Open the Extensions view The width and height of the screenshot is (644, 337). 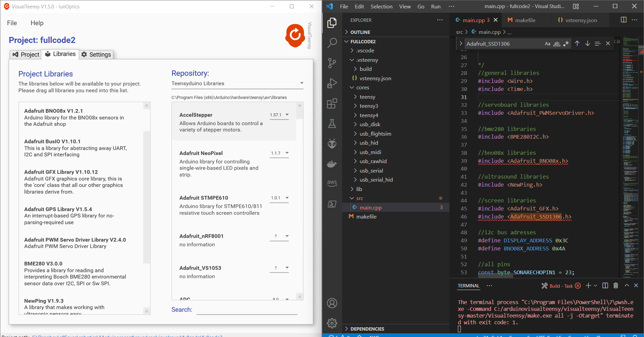[x=332, y=103]
